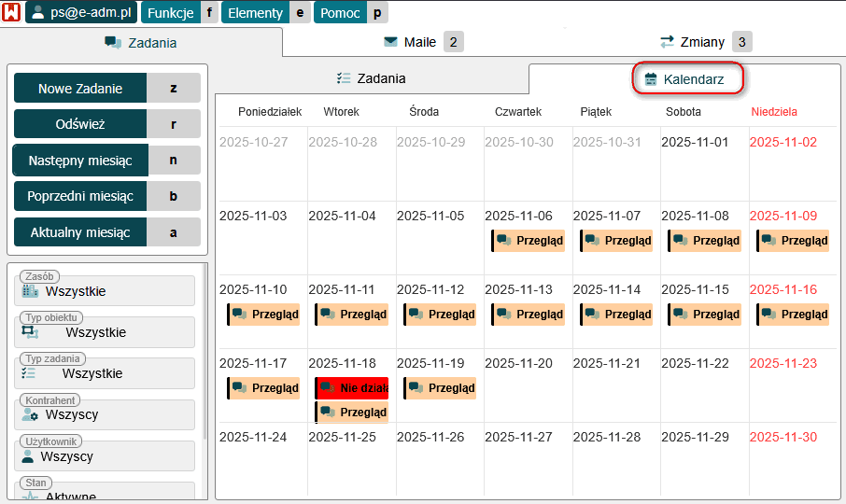Expand the Zasób filter dropdown
Viewport: 846px width, 504px height.
[x=105, y=291]
